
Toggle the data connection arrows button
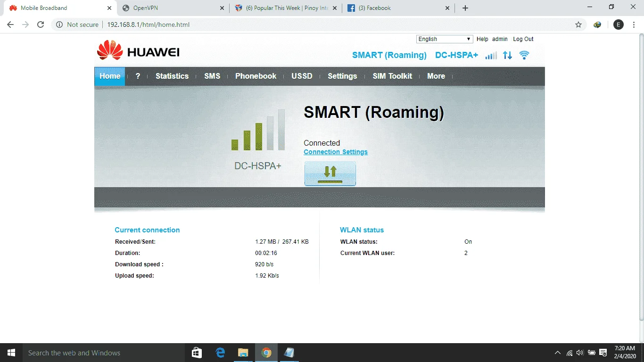330,173
